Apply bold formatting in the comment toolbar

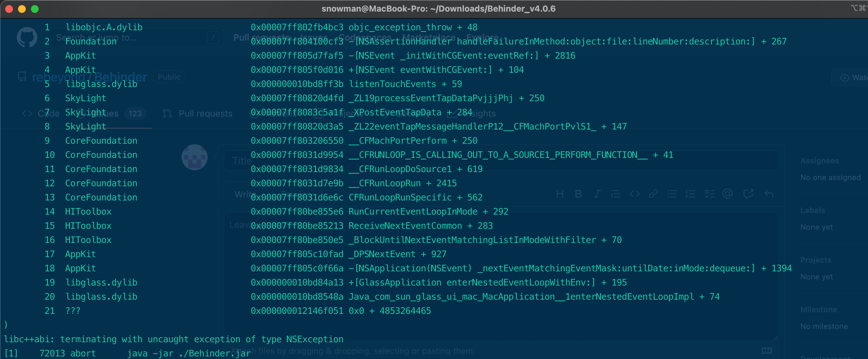tap(579, 194)
